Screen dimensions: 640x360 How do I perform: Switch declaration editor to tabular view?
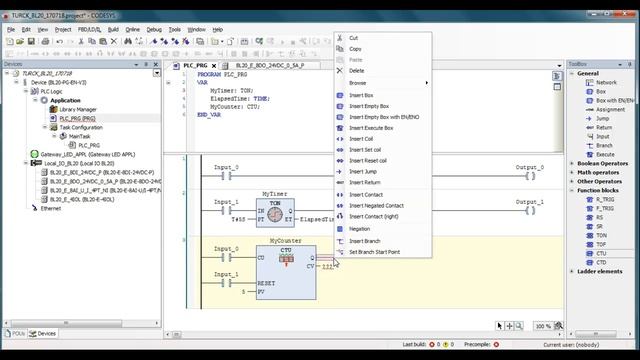point(557,87)
